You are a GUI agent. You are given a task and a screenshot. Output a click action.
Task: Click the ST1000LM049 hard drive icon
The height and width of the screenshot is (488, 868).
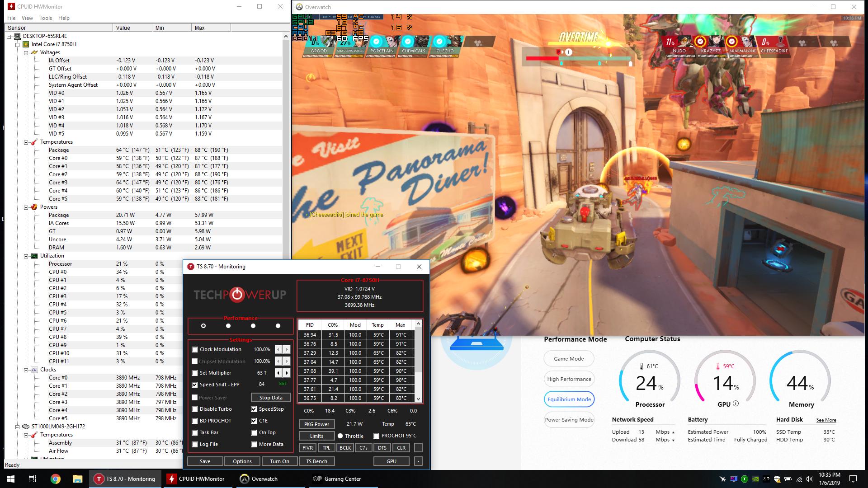[26, 427]
